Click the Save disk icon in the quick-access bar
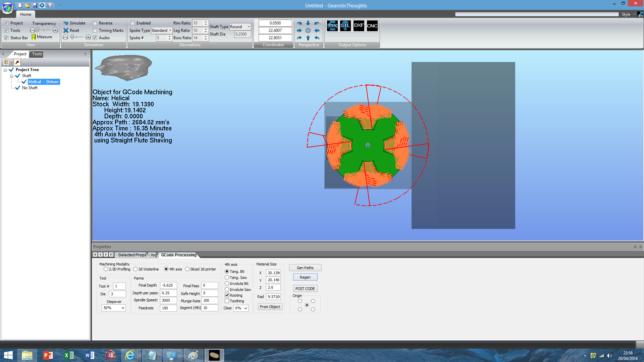 pyautogui.click(x=35, y=5)
